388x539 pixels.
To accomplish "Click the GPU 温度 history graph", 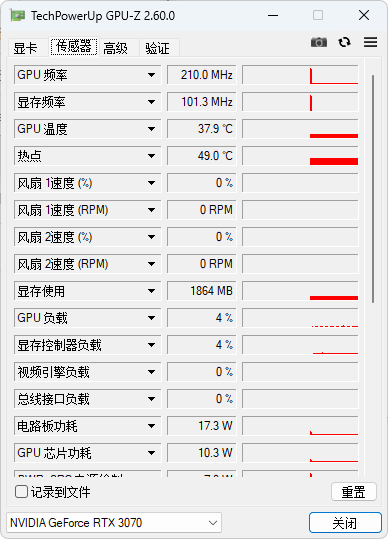I will pyautogui.click(x=300, y=129).
